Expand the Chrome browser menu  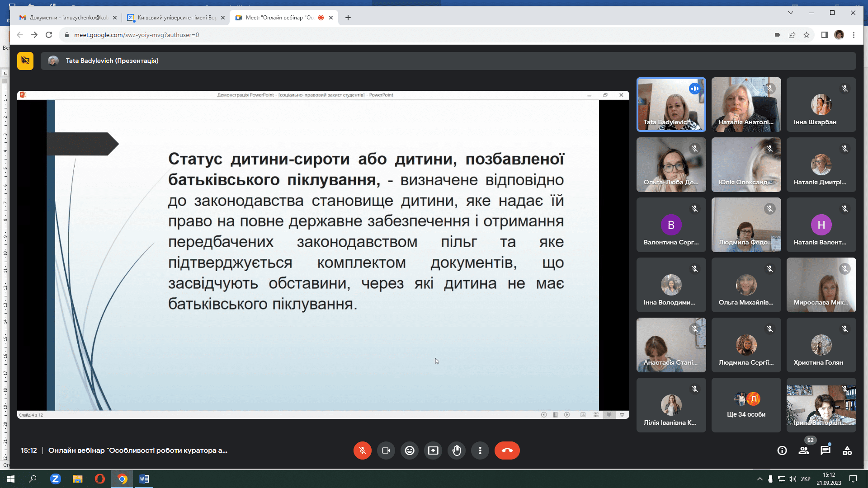pos(854,35)
